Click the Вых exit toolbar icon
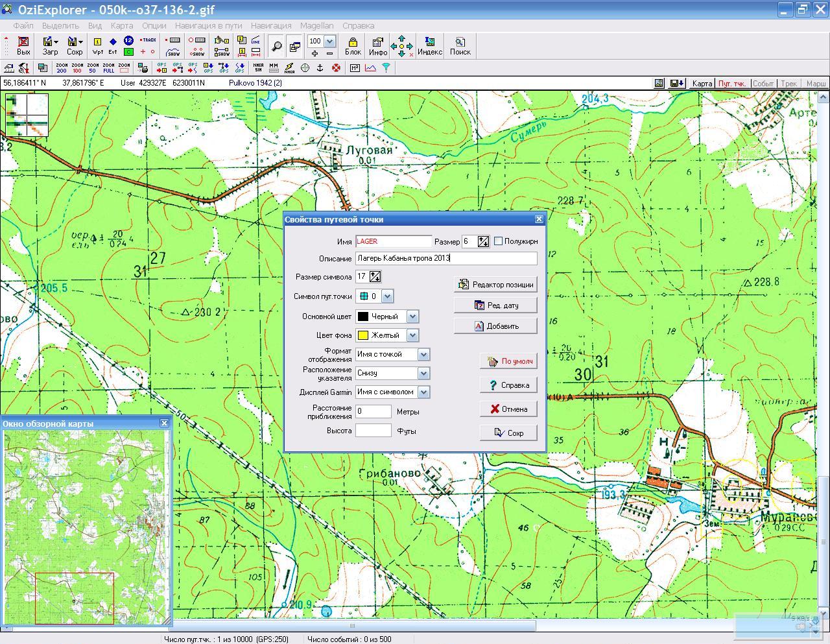Screen dimensions: 830x644 click(23, 45)
